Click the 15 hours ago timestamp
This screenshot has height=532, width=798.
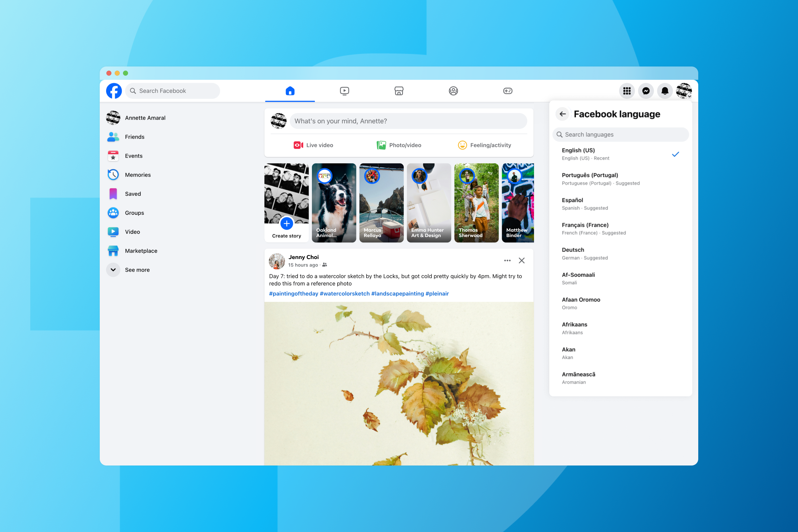pyautogui.click(x=303, y=265)
